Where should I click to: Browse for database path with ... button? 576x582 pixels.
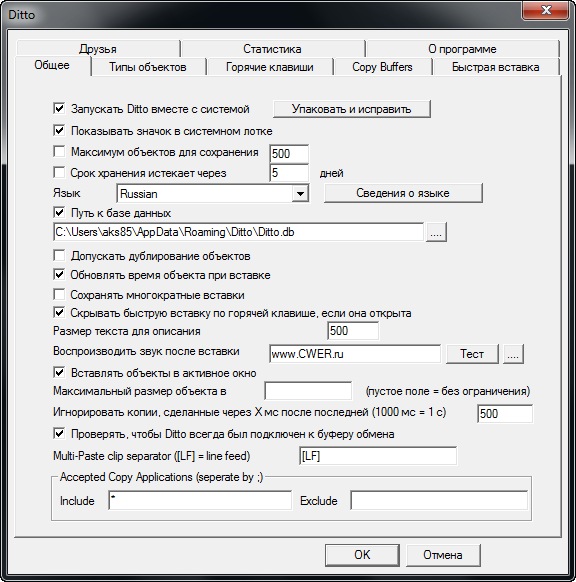pyautogui.click(x=436, y=232)
